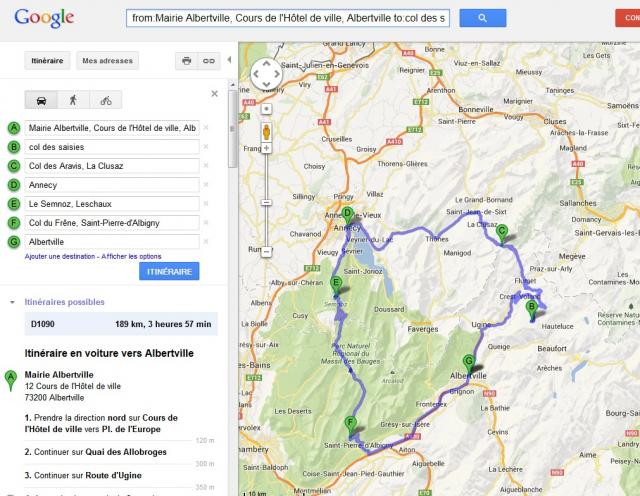Edit the Annecy destination field
The height and width of the screenshot is (496, 640).
(x=112, y=185)
